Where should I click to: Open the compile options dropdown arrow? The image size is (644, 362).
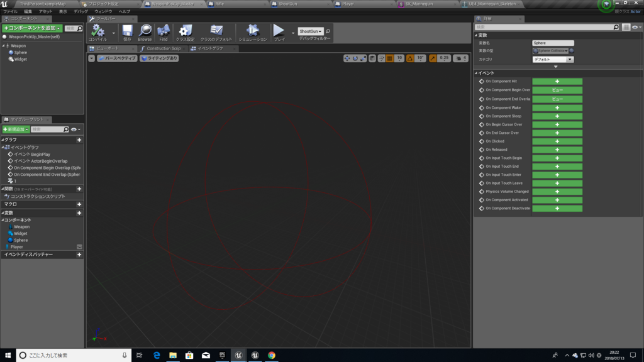coord(113,33)
